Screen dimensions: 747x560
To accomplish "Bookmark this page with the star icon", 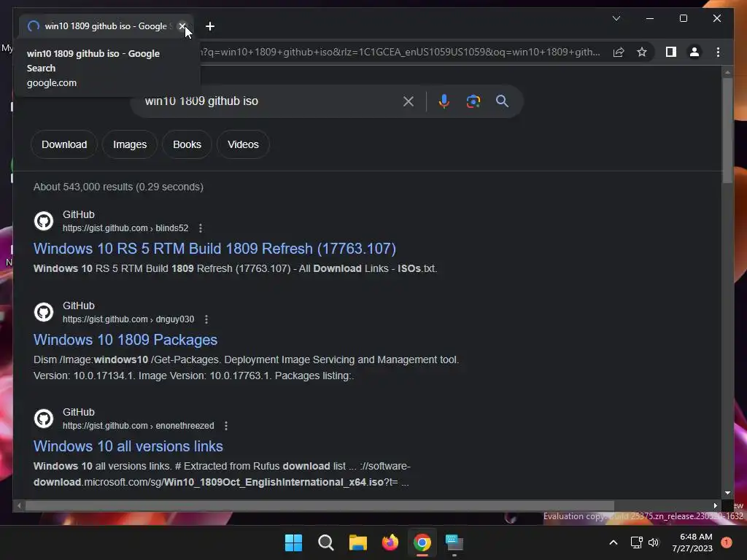I will [642, 52].
